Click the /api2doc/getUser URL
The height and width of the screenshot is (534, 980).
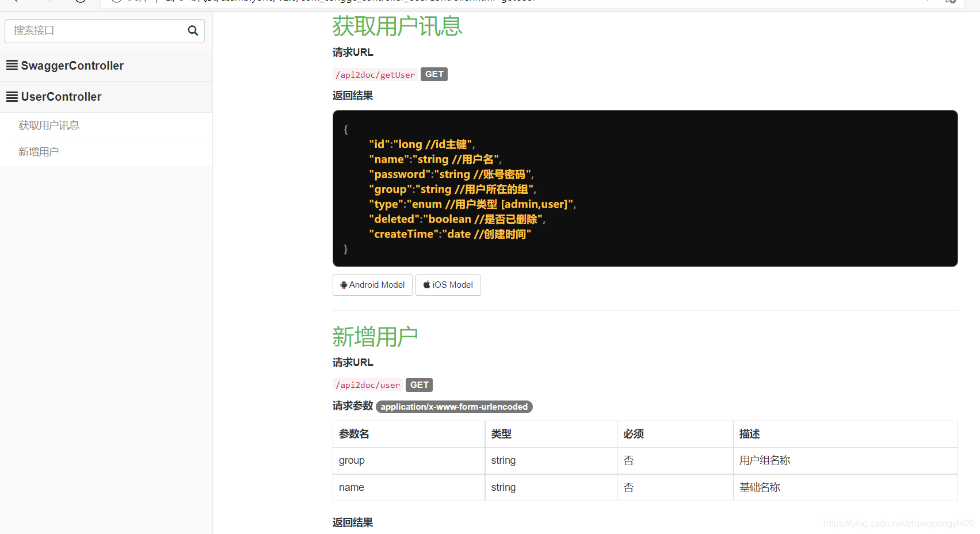point(375,75)
